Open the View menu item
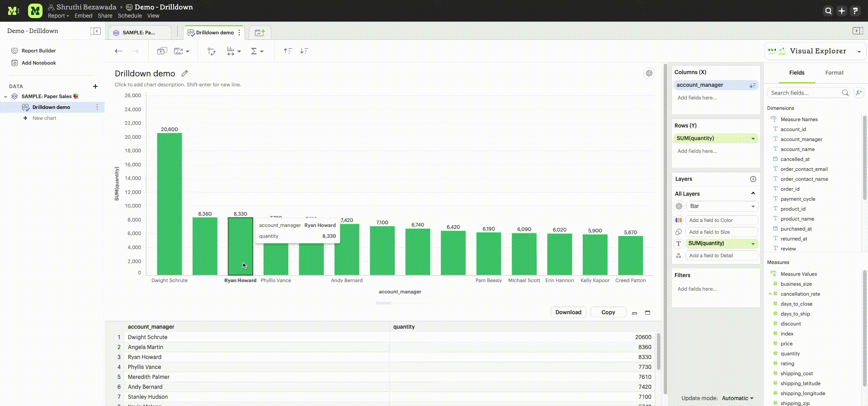The width and height of the screenshot is (868, 406). click(x=153, y=16)
